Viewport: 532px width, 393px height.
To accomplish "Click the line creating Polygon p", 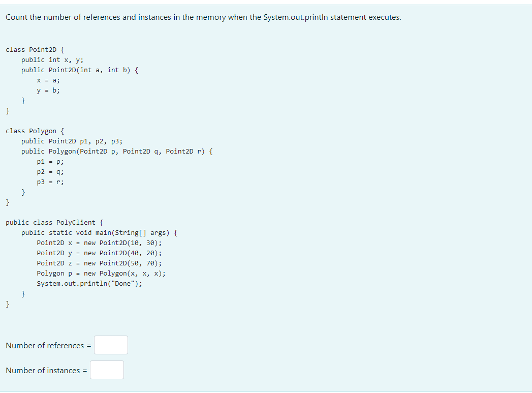I will pyautogui.click(x=100, y=273).
